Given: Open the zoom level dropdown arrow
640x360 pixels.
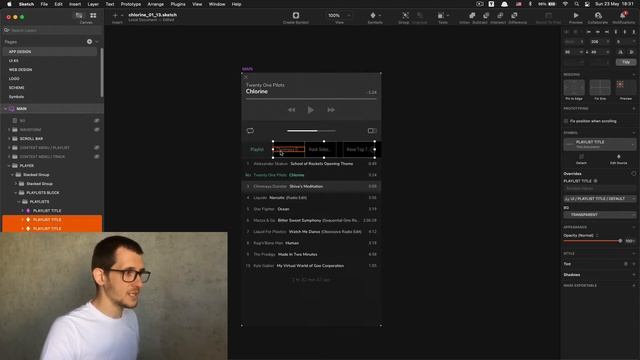Looking at the screenshot, I should pyautogui.click(x=349, y=16).
